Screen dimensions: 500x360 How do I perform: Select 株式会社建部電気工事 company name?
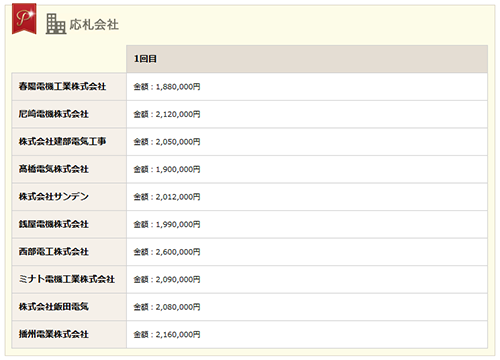pyautogui.click(x=62, y=142)
